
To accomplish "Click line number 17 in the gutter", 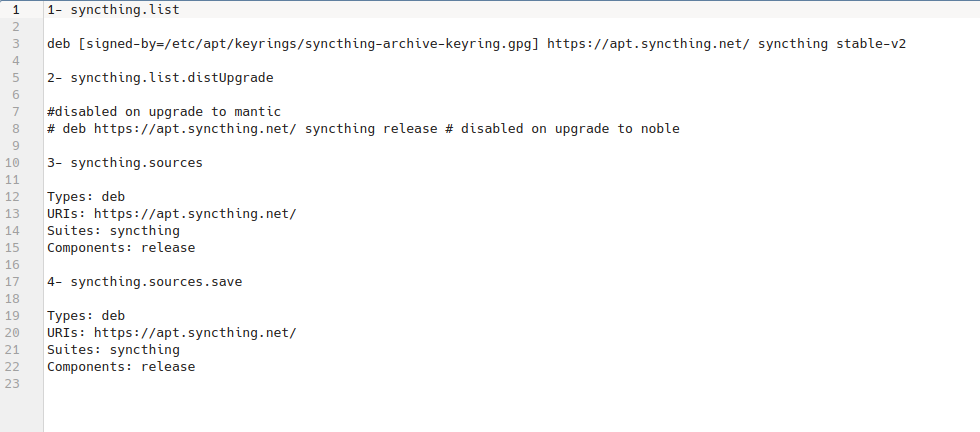I will pos(12,282).
